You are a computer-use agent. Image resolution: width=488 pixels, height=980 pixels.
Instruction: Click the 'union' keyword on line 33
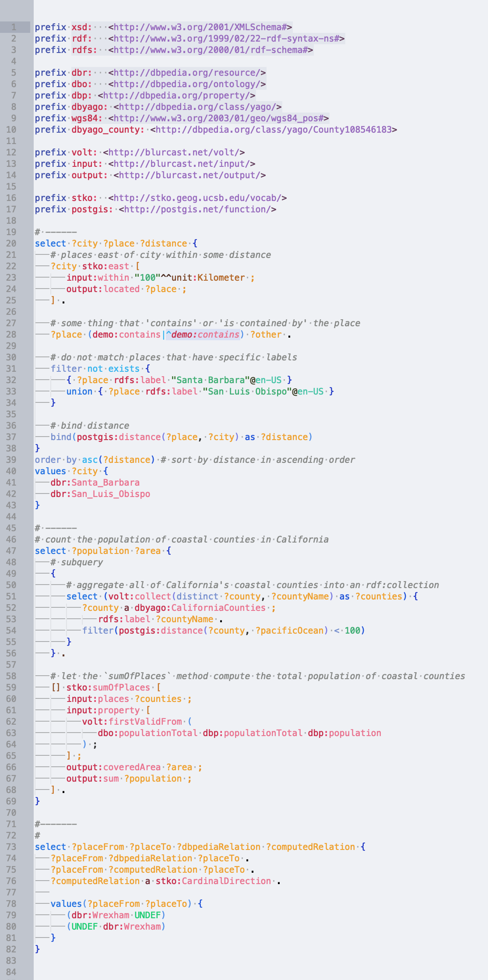[x=79, y=391]
